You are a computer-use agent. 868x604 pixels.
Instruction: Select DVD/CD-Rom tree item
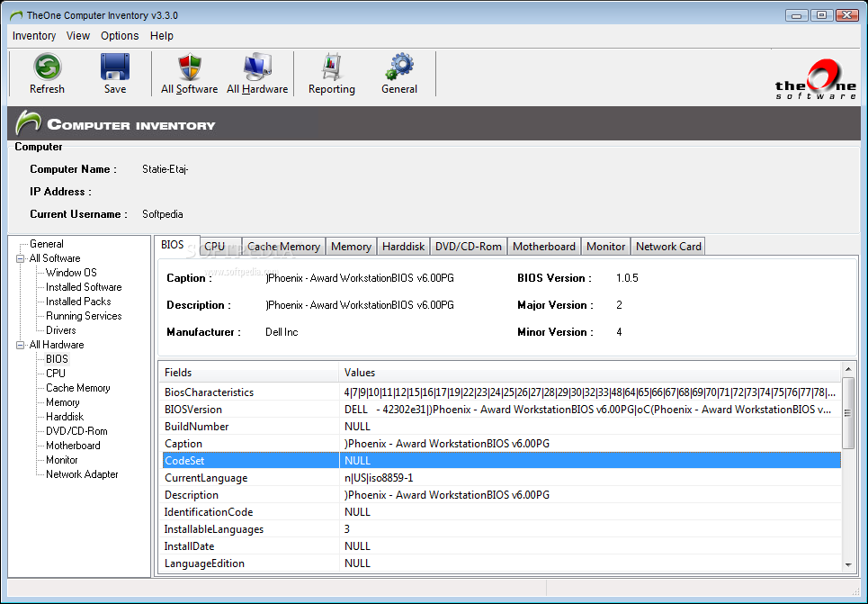tap(77, 431)
